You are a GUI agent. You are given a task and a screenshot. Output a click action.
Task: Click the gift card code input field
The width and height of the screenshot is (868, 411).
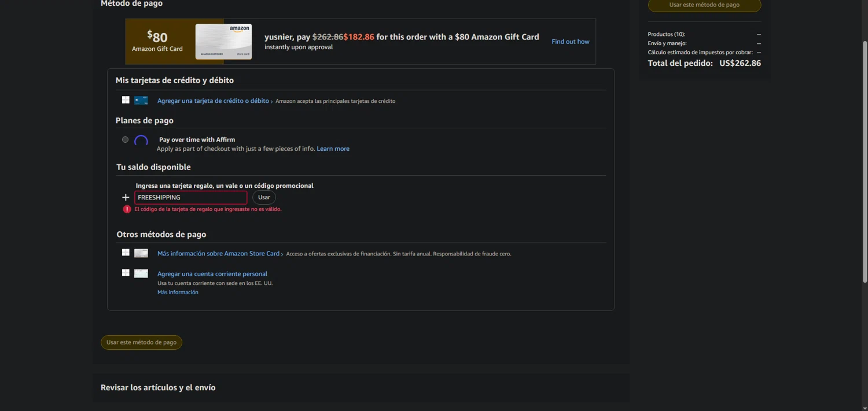[x=191, y=197]
